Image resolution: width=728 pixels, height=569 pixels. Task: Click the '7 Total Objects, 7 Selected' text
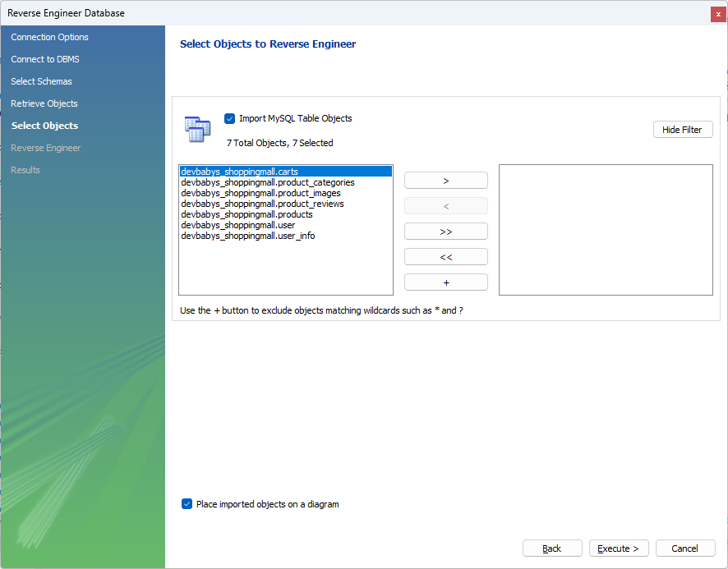(279, 143)
